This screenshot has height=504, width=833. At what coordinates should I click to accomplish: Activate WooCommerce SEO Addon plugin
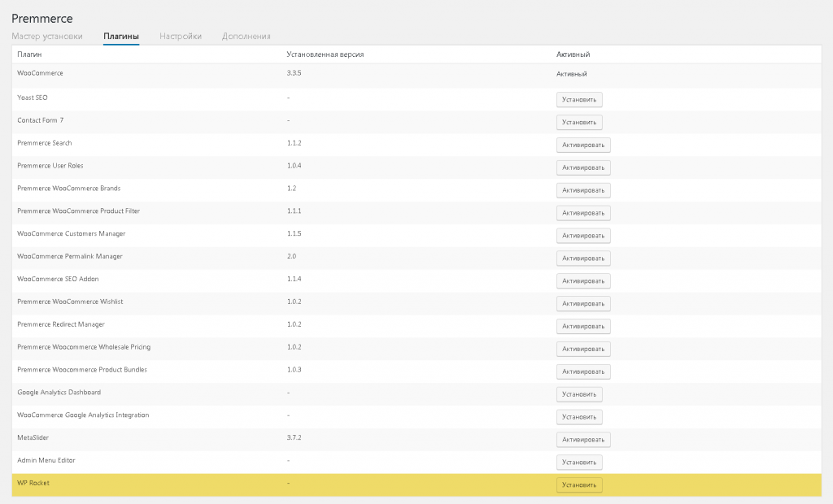583,281
